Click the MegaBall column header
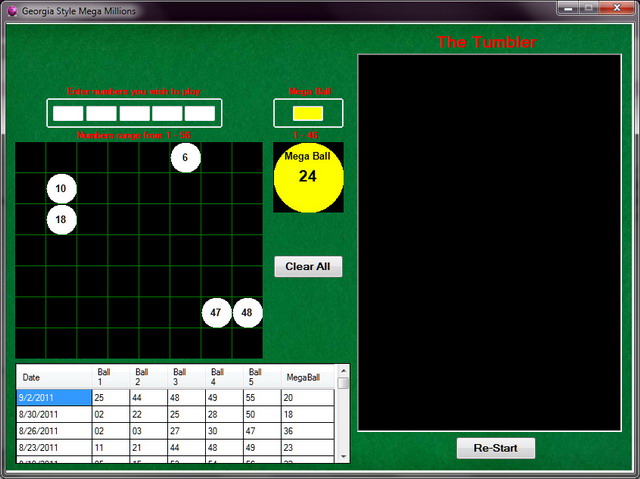This screenshot has height=479, width=640. pos(308,377)
